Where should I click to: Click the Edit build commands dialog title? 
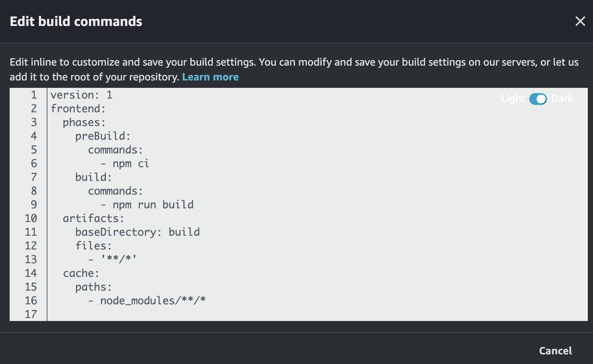(76, 21)
